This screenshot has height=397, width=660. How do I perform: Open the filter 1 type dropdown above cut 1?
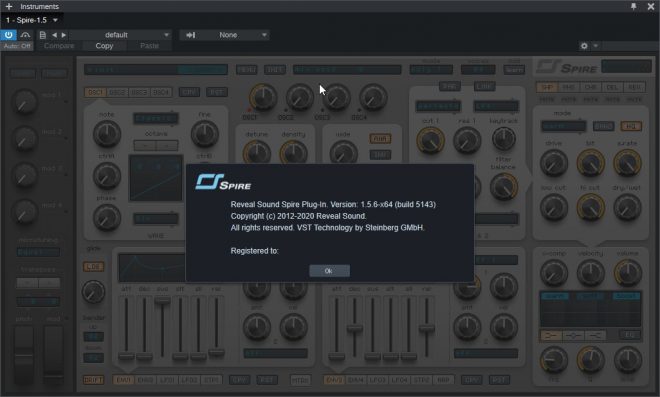(438, 106)
